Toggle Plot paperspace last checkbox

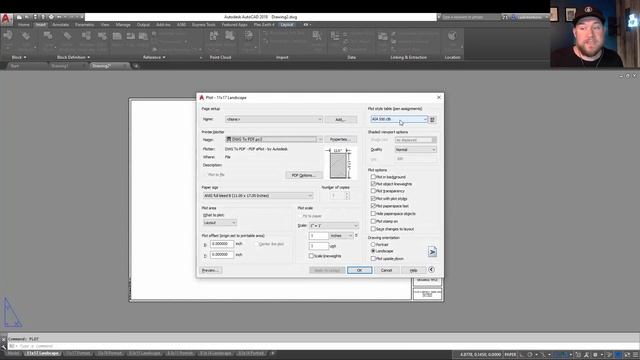coord(373,206)
